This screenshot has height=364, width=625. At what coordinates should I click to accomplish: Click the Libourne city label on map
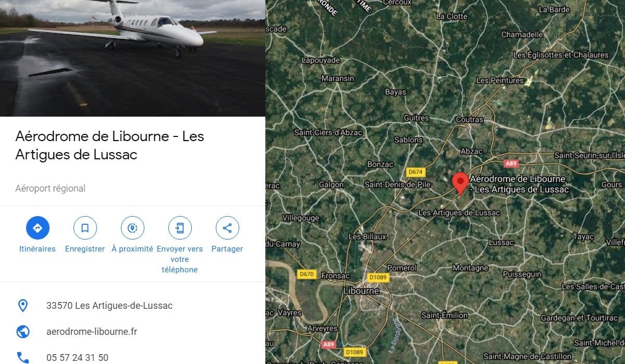361,291
